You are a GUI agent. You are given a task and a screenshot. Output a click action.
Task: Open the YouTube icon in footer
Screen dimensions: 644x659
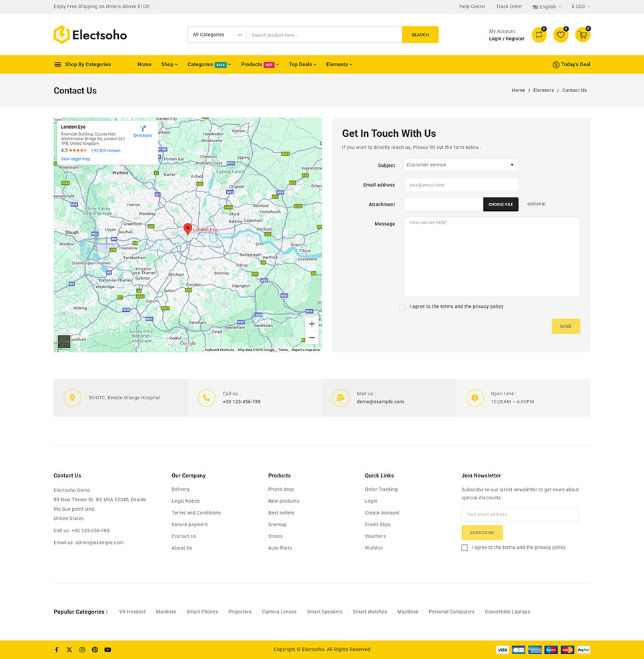pos(107,650)
